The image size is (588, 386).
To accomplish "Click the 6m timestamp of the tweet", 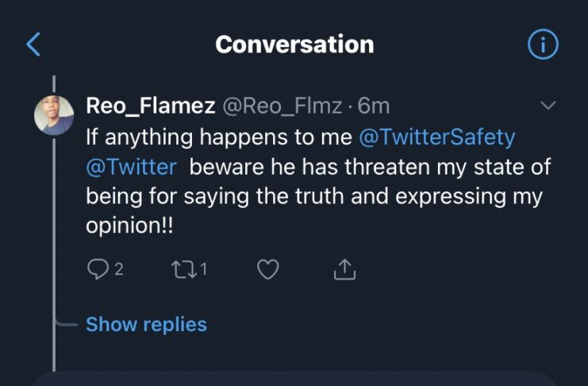I will pyautogui.click(x=374, y=106).
